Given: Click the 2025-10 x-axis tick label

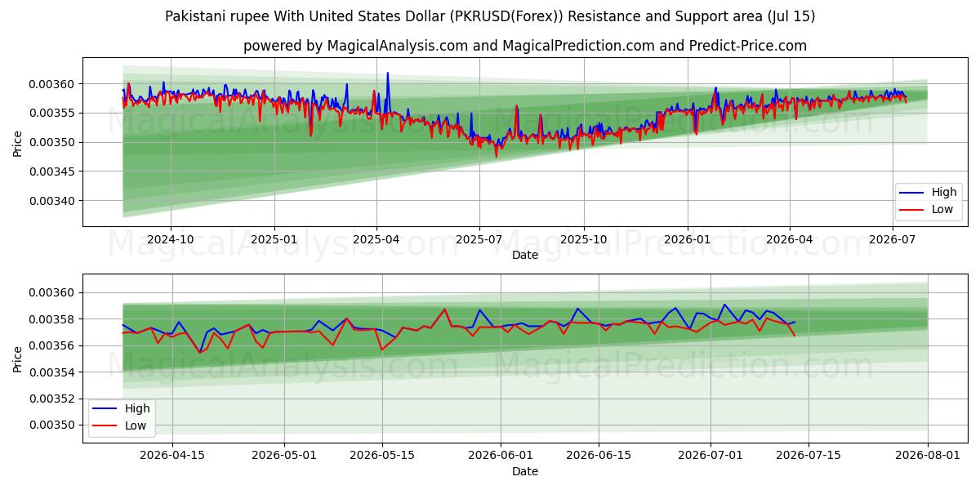Looking at the screenshot, I should click(x=584, y=240).
